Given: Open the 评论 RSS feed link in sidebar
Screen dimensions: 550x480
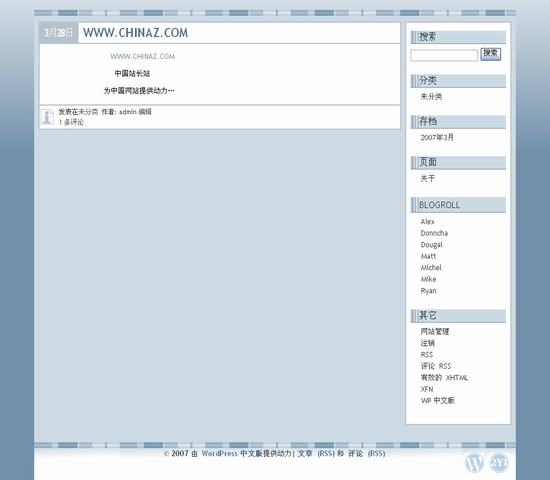Looking at the screenshot, I should click(x=436, y=366).
